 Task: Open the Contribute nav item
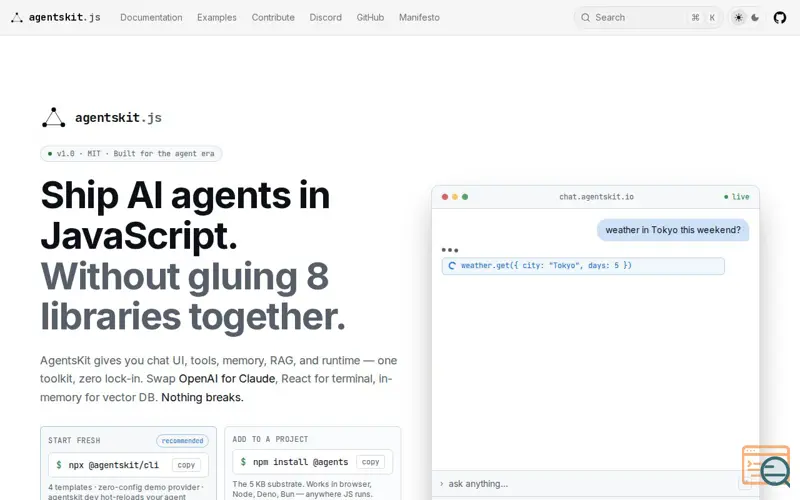tap(273, 17)
